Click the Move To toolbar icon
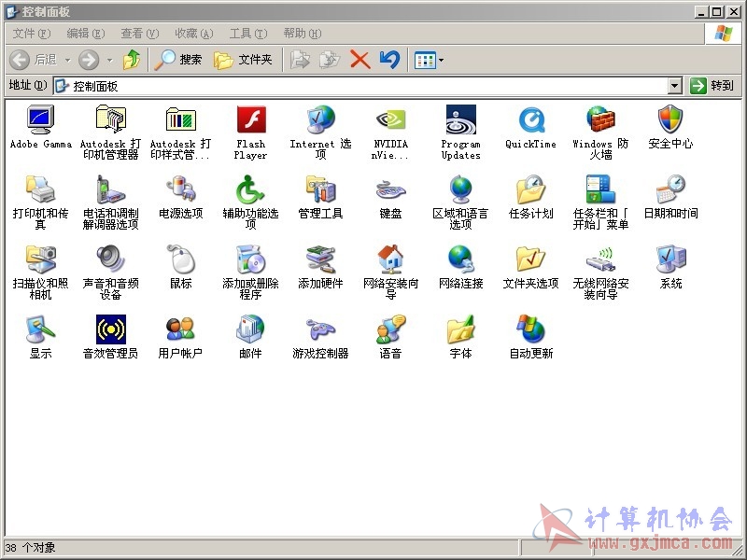 300,60
